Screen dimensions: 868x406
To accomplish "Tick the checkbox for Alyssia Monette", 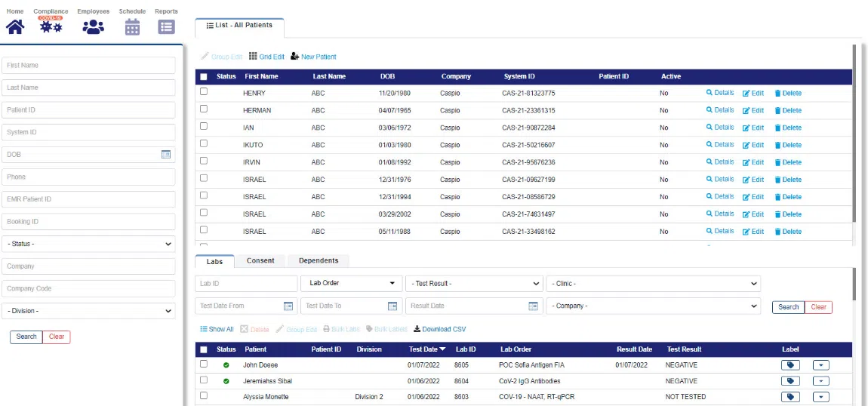I will (204, 395).
